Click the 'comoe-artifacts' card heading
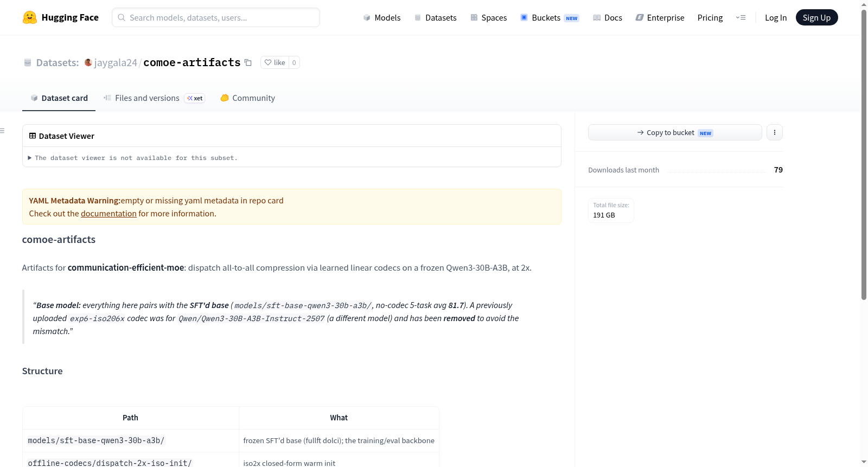Viewport: 868px width, 467px height. click(x=59, y=240)
